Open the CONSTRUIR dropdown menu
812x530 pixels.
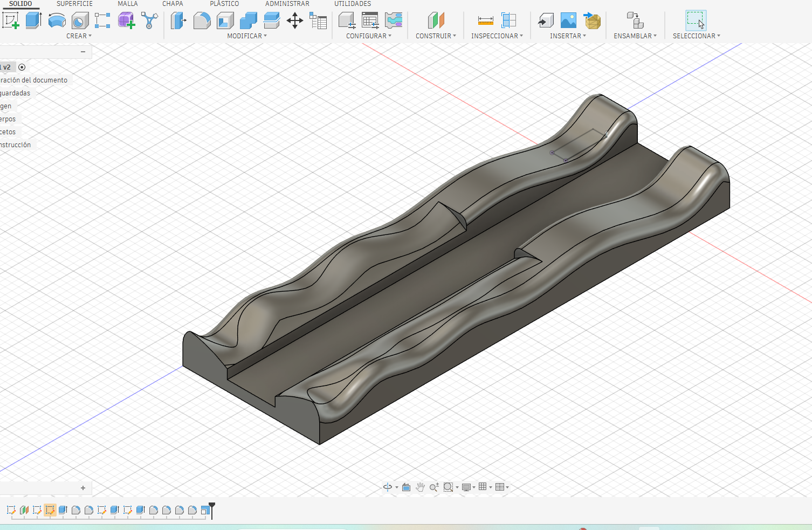tap(436, 36)
